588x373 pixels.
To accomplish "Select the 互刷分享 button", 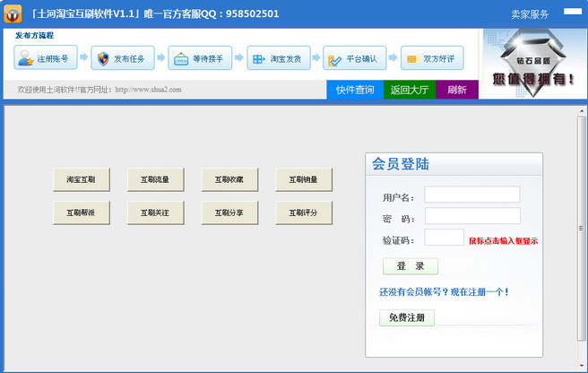I will pos(229,213).
